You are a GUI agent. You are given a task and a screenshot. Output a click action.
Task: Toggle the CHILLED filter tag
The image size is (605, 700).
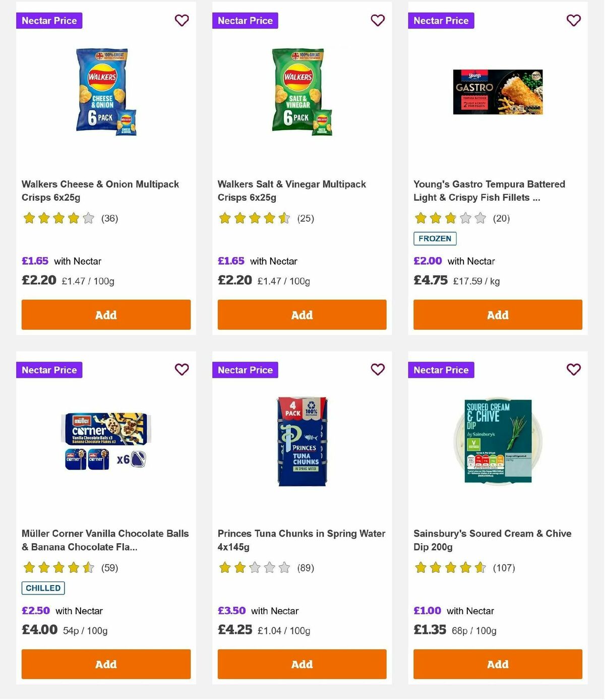pos(43,588)
